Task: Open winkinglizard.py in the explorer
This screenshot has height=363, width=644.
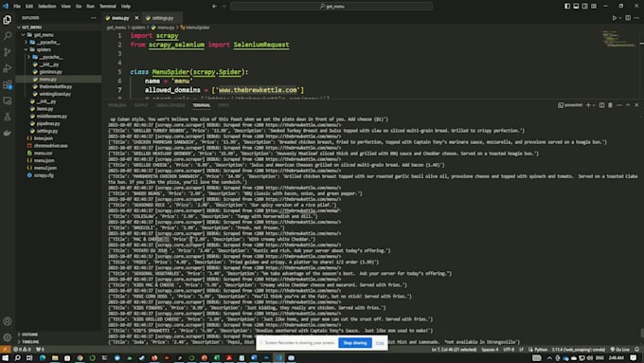Action: point(55,94)
